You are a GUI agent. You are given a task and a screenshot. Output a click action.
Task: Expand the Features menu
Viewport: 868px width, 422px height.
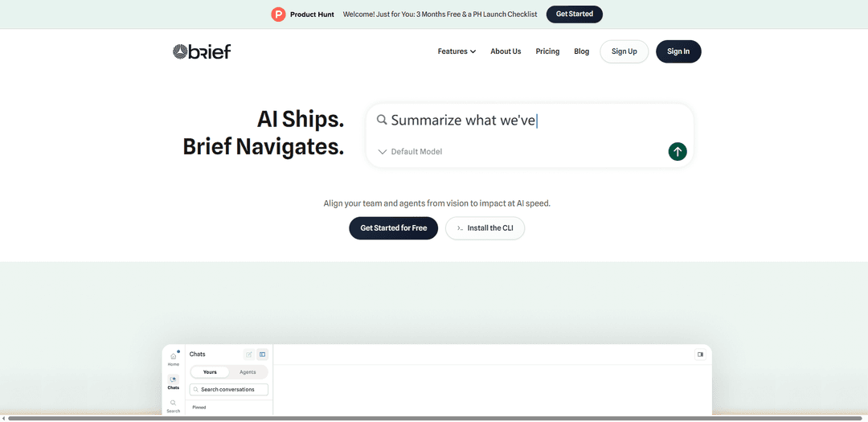pos(457,51)
